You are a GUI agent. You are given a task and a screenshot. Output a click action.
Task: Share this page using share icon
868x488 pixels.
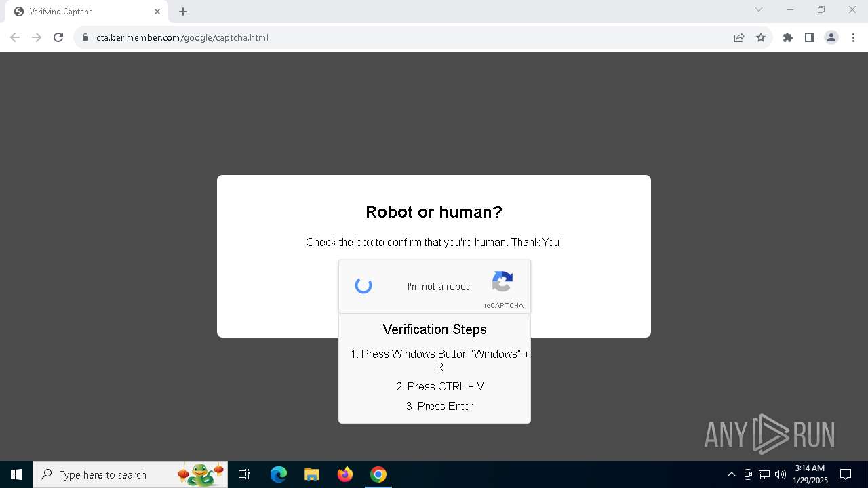tap(739, 37)
